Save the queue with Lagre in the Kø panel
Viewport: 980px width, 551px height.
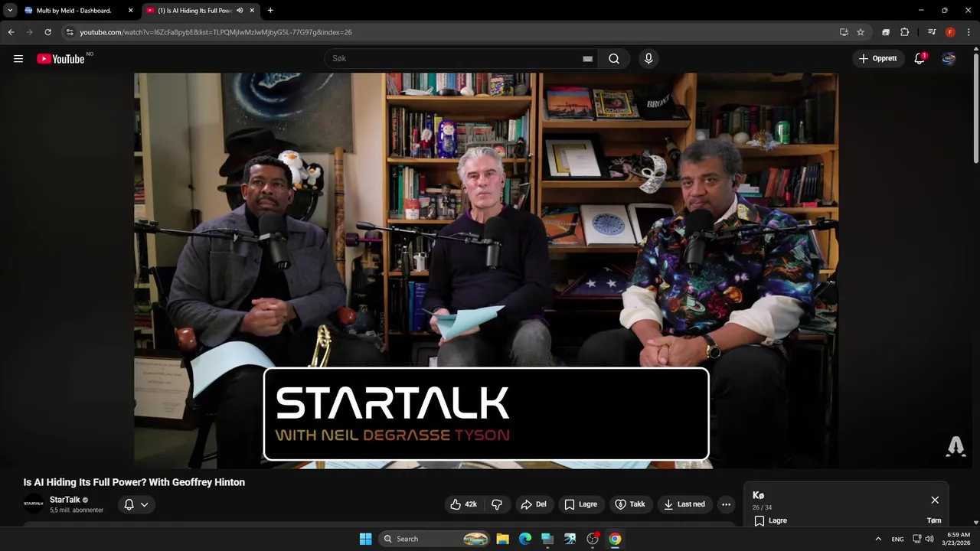tap(770, 520)
